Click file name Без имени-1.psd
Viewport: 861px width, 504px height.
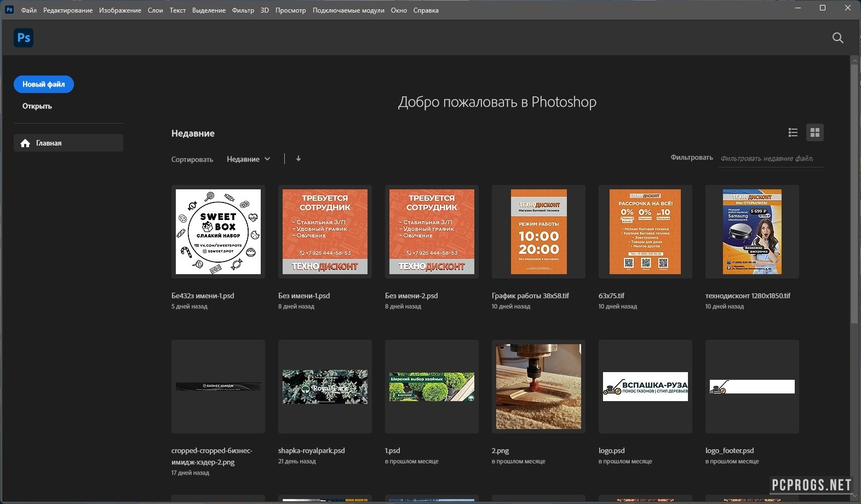(304, 296)
